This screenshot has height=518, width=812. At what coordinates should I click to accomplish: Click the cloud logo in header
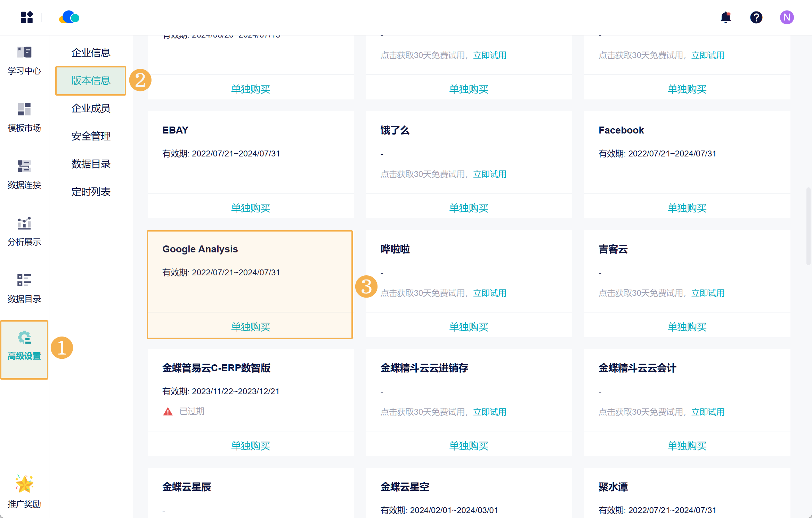tap(69, 17)
